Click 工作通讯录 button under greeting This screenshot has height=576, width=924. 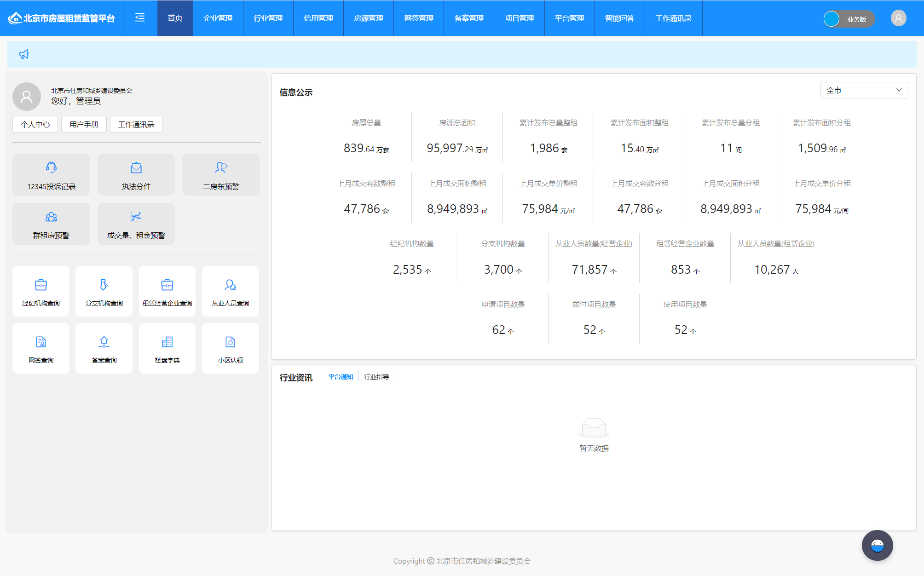[136, 124]
